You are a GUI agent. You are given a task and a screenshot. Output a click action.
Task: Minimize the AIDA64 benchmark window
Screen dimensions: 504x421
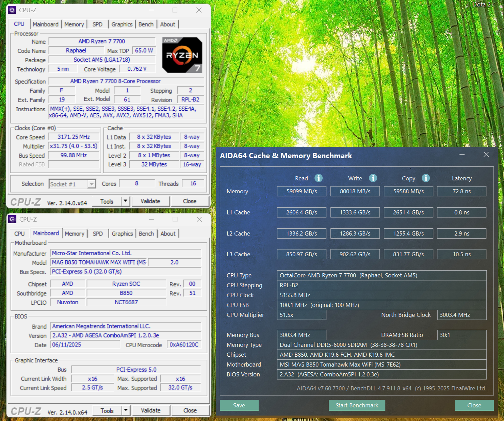(462, 155)
